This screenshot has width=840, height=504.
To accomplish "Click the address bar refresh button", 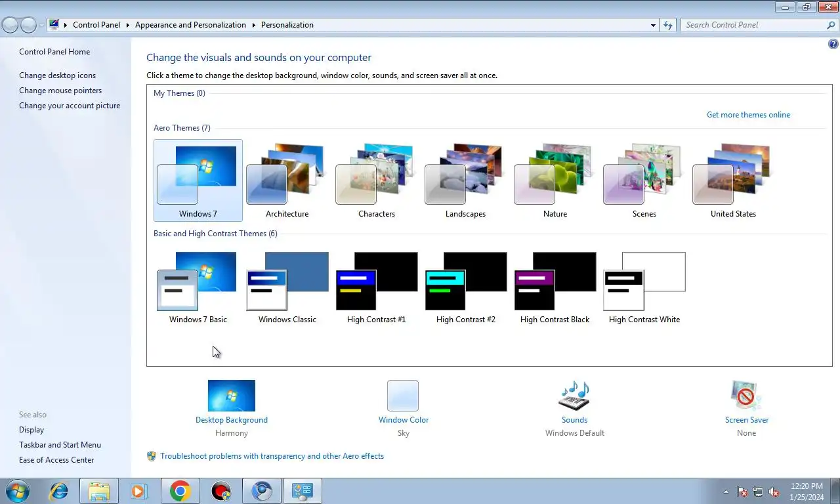I will click(x=668, y=25).
